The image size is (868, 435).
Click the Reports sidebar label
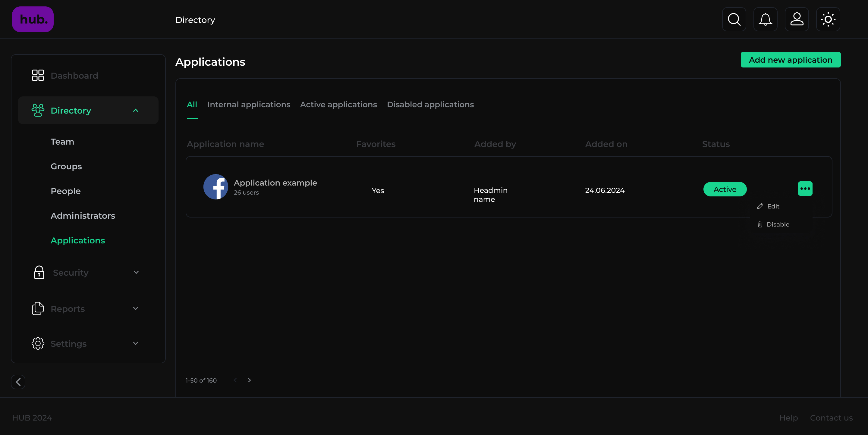click(68, 309)
